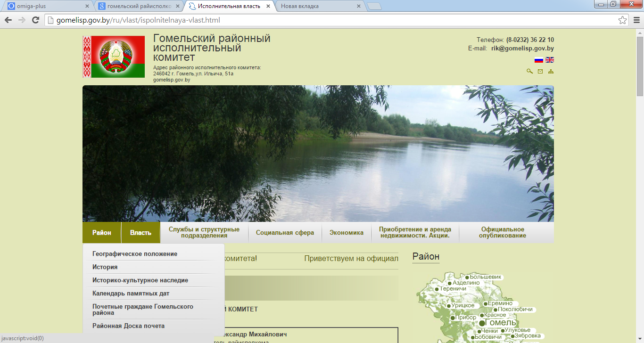Open Приобретение и аренда недвижимости menu
The image size is (644, 343).
[x=415, y=233]
